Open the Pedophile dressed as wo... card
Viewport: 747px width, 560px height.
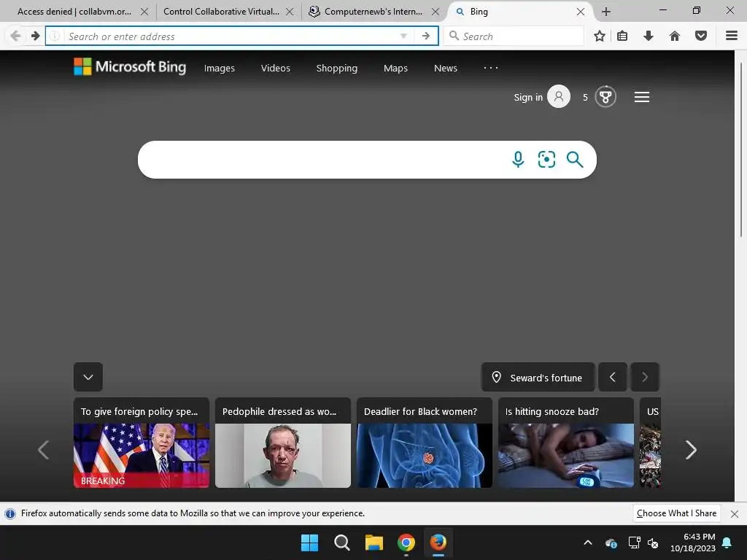point(283,443)
